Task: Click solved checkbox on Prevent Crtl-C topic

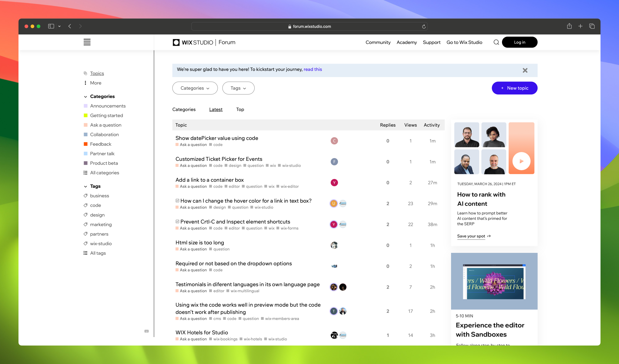Action: click(177, 222)
